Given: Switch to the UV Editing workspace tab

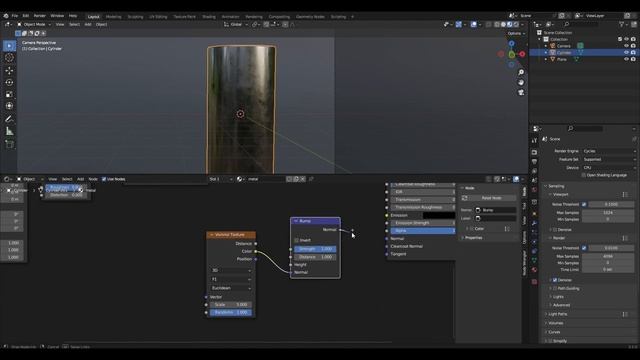Looking at the screenshot, I should tap(158, 17).
